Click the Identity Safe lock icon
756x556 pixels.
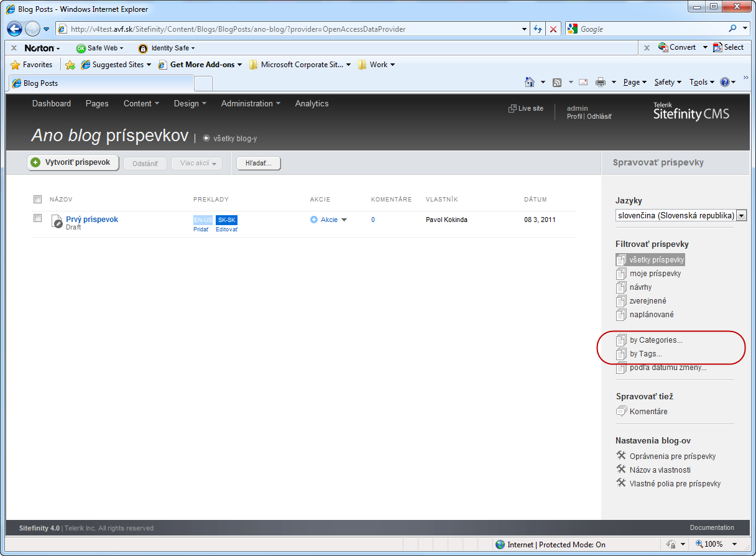tap(143, 48)
